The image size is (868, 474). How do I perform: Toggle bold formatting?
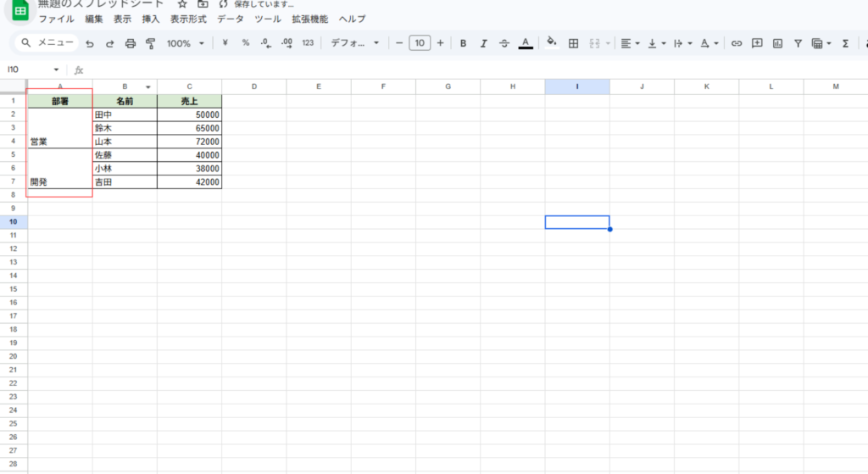tap(463, 43)
